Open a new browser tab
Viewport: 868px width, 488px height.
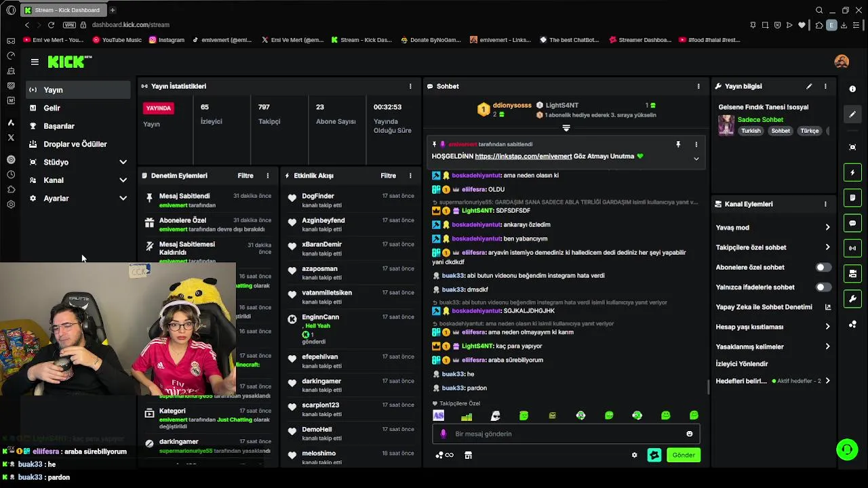click(x=112, y=10)
